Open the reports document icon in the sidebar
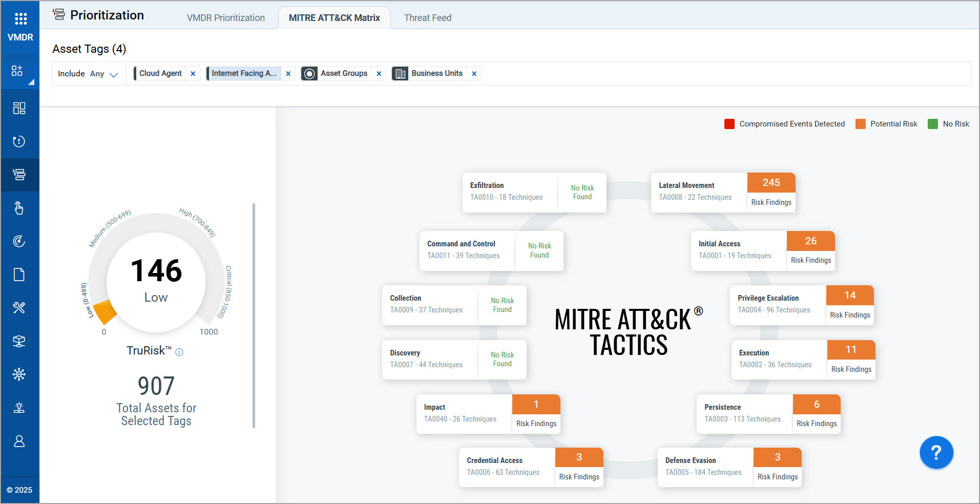This screenshot has width=980, height=504. pyautogui.click(x=19, y=275)
